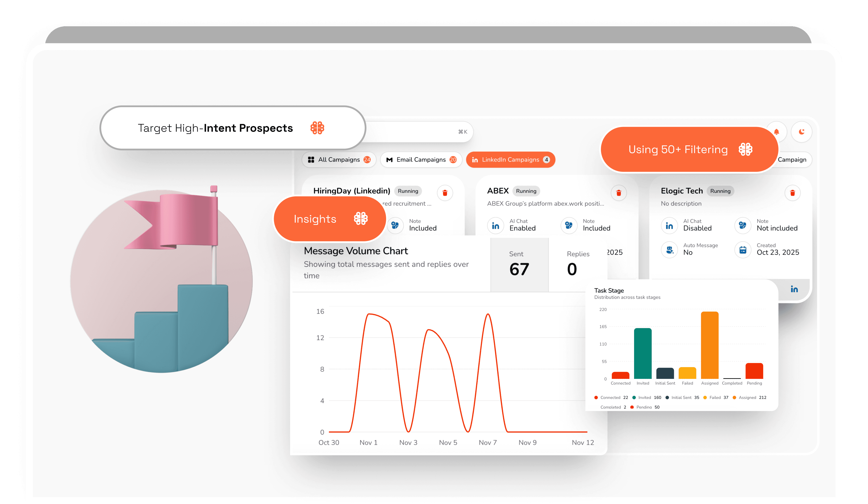Click Elogic Tech Created calendar icon
The height and width of the screenshot is (504, 868).
(743, 250)
